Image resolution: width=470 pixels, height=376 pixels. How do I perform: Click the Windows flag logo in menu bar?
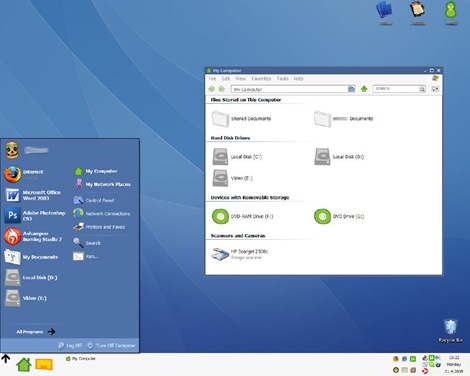pyautogui.click(x=435, y=78)
